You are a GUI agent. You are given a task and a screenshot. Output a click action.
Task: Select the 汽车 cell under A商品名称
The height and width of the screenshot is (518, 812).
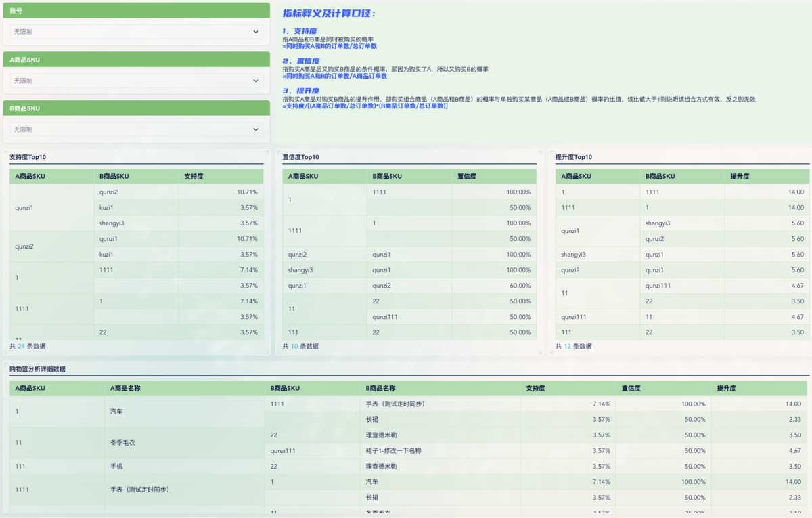pos(116,411)
